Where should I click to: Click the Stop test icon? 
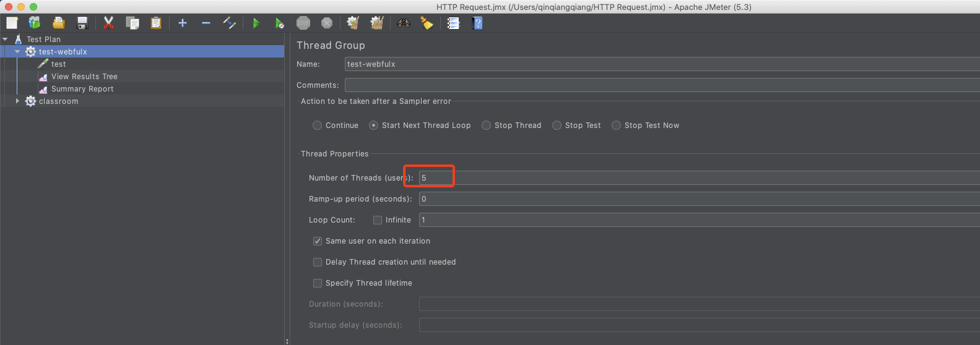[303, 23]
